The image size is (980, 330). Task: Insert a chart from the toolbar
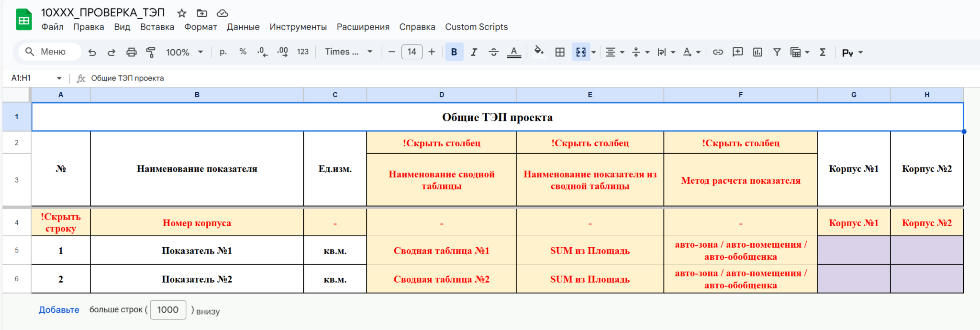757,52
